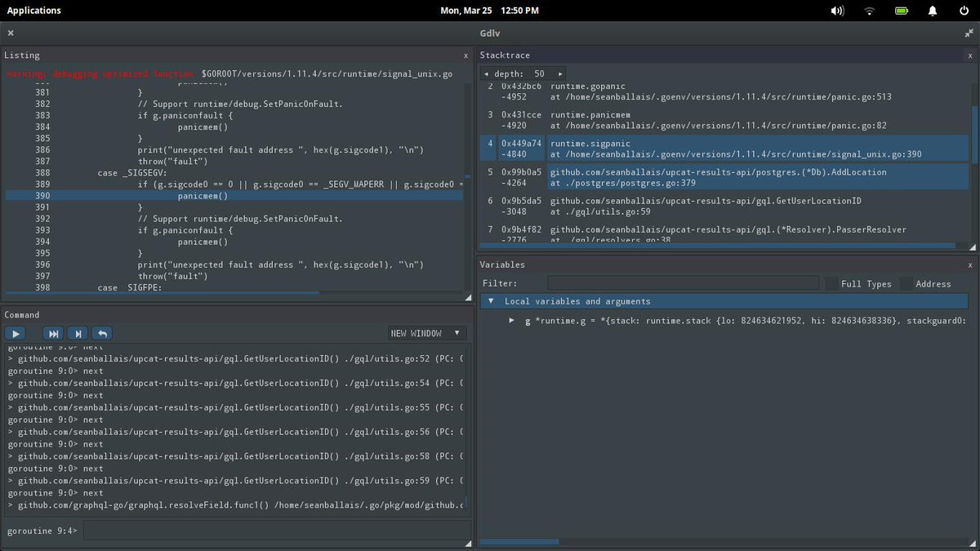Open the battery indicator
The height and width of the screenshot is (551, 980).
[x=901, y=11]
